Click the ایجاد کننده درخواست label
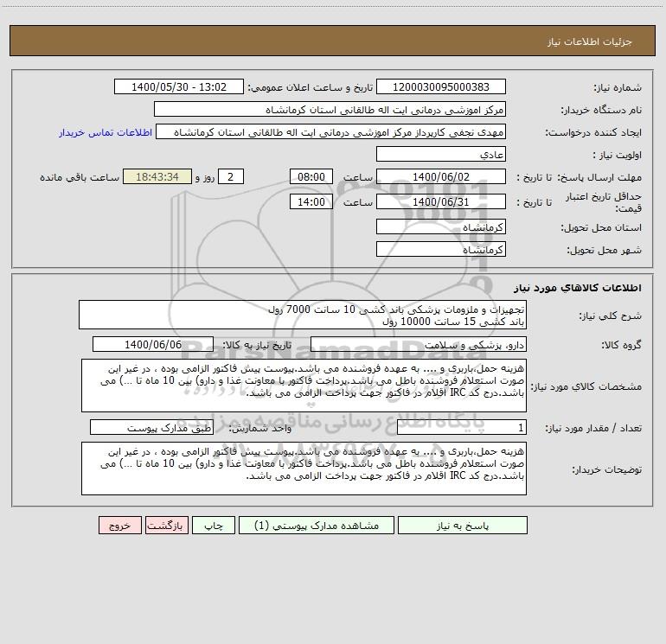Image resolution: width=666 pixels, height=644 pixels. point(593,132)
